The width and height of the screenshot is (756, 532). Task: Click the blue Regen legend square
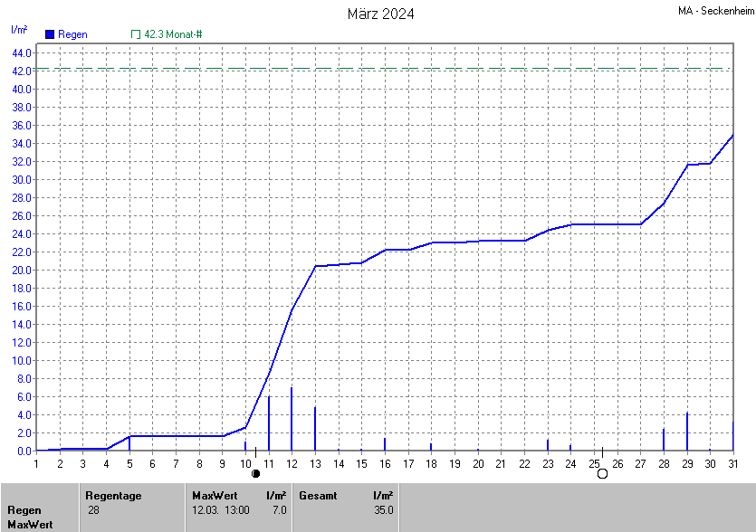coord(49,34)
